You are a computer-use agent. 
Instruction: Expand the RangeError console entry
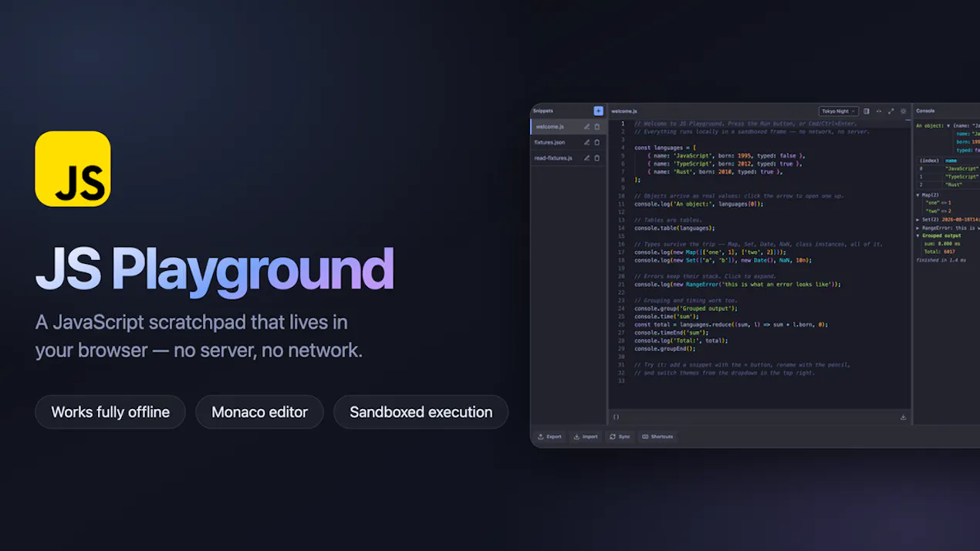click(x=918, y=228)
